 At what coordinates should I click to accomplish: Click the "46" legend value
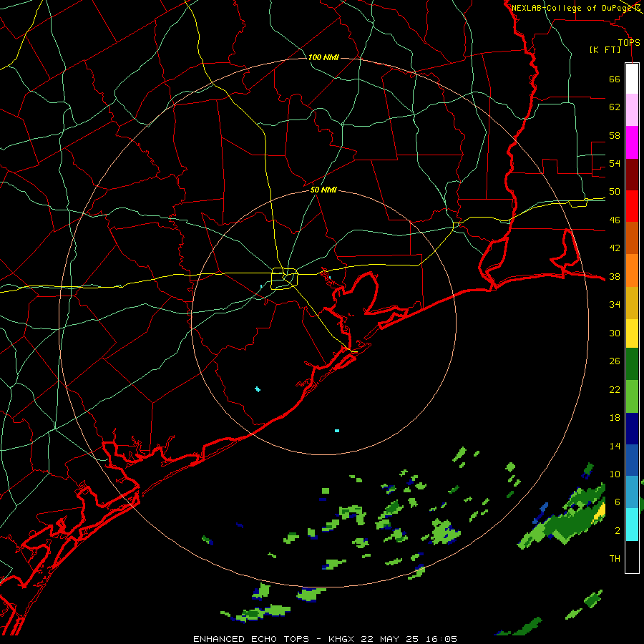pos(615,220)
